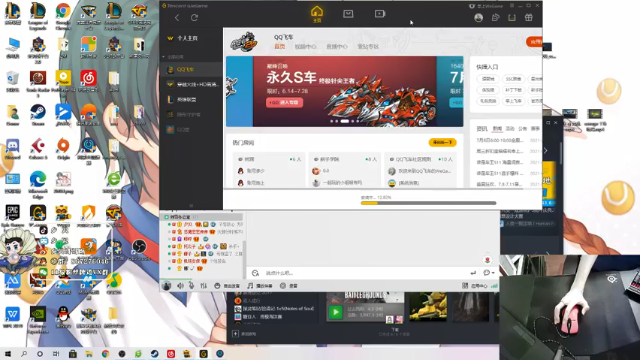Collapse the channel root in user list
This screenshot has height=360, width=640.
point(167,217)
